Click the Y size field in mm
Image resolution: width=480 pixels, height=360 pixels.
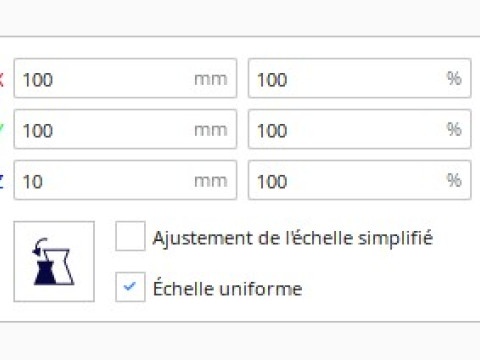click(x=125, y=129)
